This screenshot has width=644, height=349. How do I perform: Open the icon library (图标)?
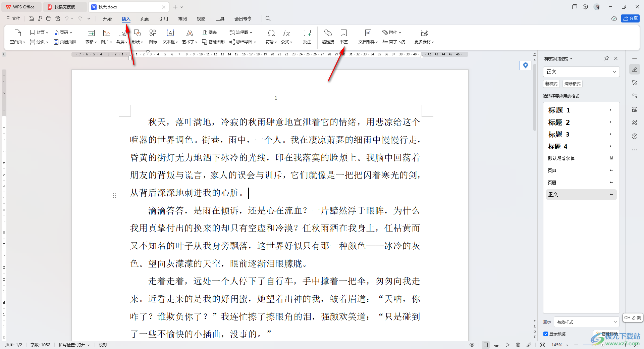[153, 37]
